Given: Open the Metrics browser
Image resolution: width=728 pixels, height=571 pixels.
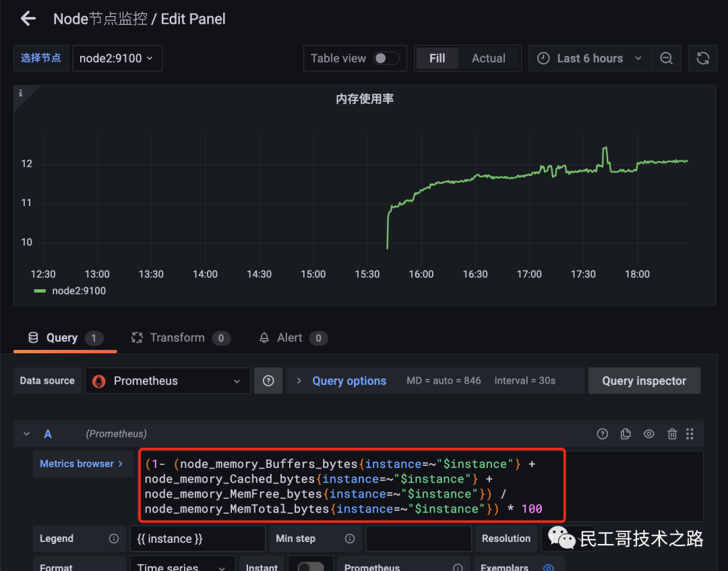Looking at the screenshot, I should [82, 464].
